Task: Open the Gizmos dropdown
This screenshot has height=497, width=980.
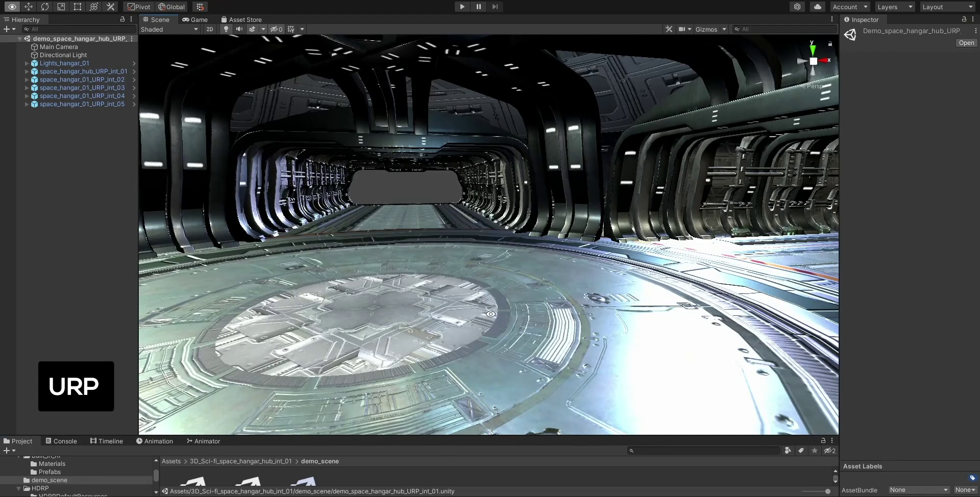Action: [x=710, y=29]
